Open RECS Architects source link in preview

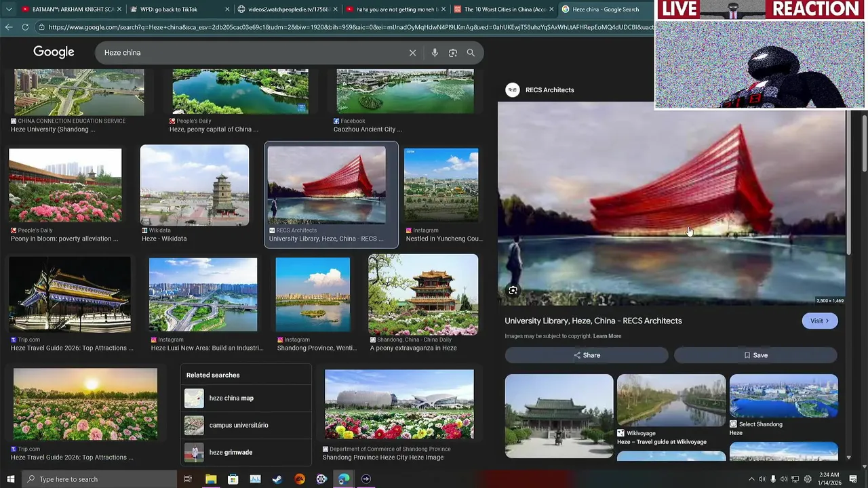pyautogui.click(x=550, y=89)
